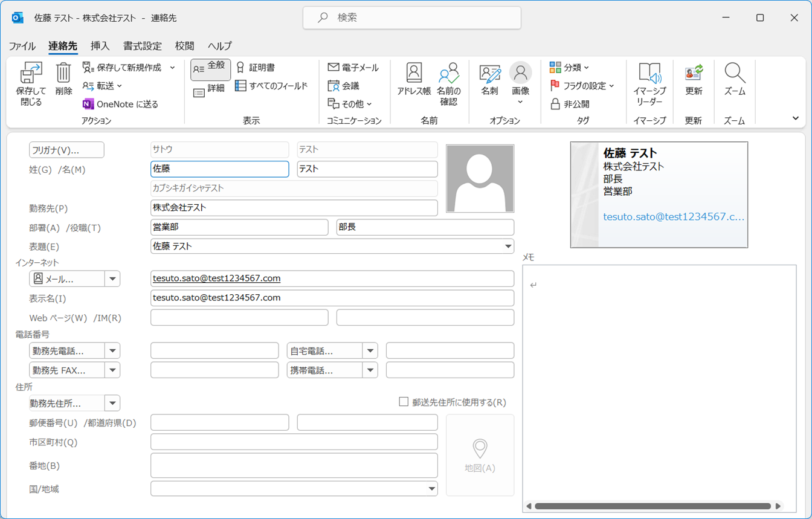Switch to the General view
Image resolution: width=812 pixels, height=519 pixels.
point(210,69)
